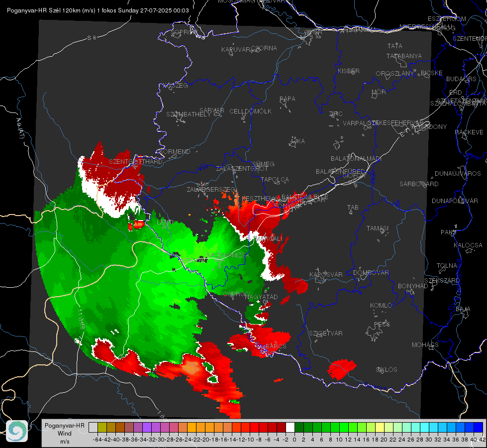Image resolution: width=487 pixels, height=448 pixels.
Task: Select the DUNAFOLDVAR label
Action: [x=455, y=201]
